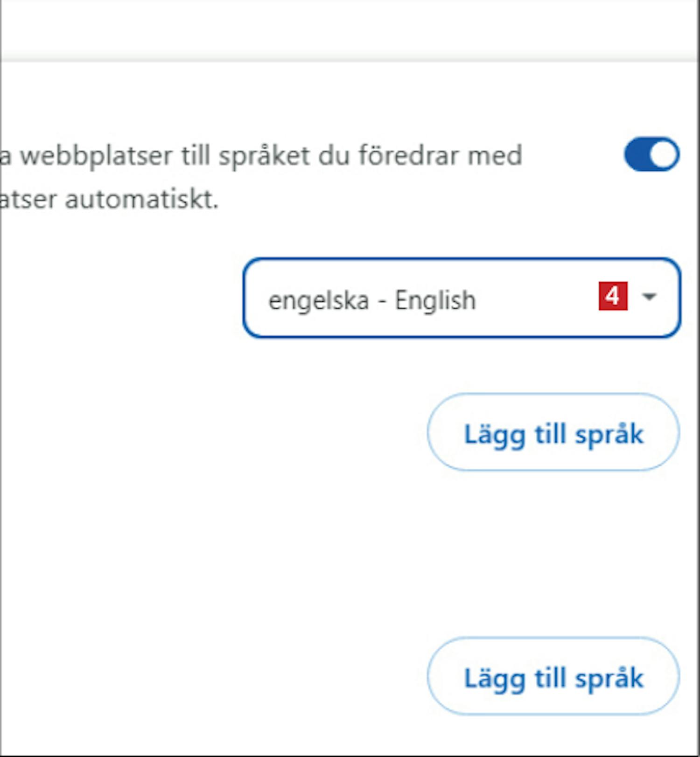Disable automatic translation with the blue switch

(652, 154)
